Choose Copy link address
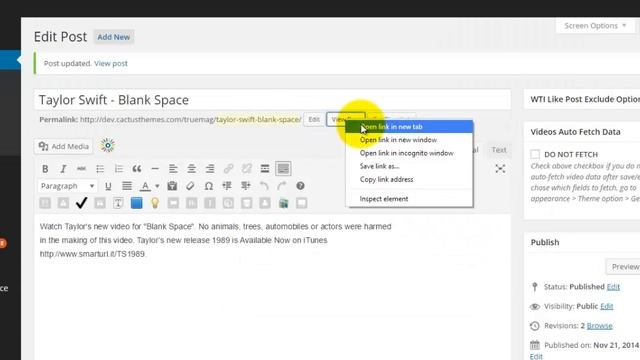Viewport: 640px width, 360px height. click(x=409, y=179)
